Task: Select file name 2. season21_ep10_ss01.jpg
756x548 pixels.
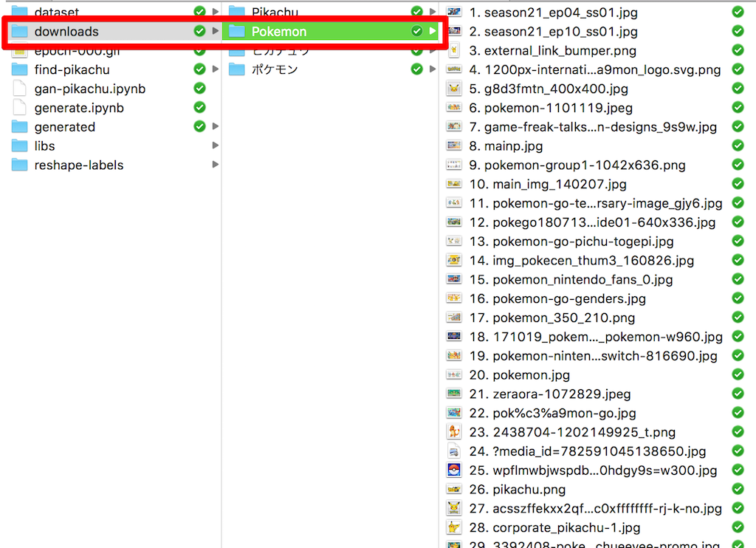Action: [x=554, y=32]
